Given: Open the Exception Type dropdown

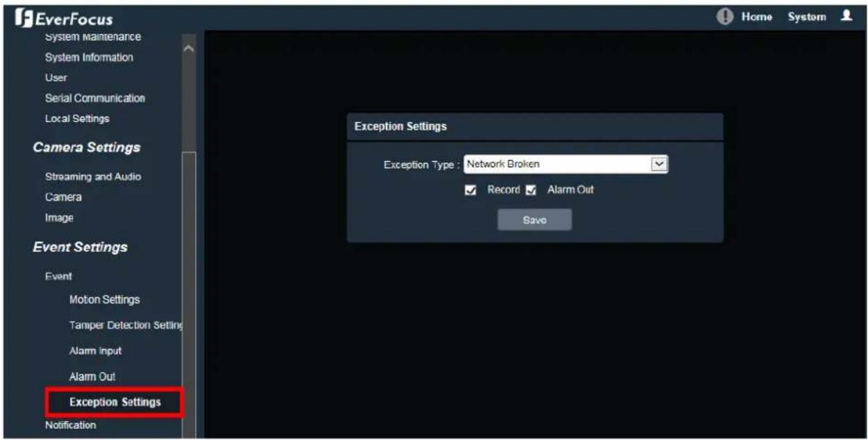Looking at the screenshot, I should 565,164.
